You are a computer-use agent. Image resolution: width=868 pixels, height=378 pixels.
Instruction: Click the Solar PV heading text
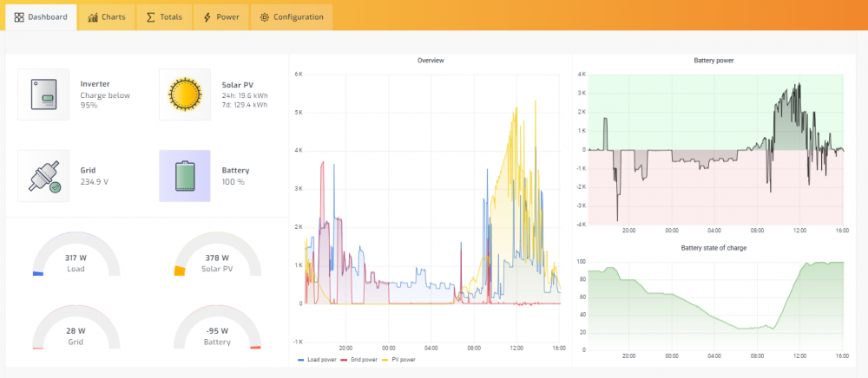238,85
